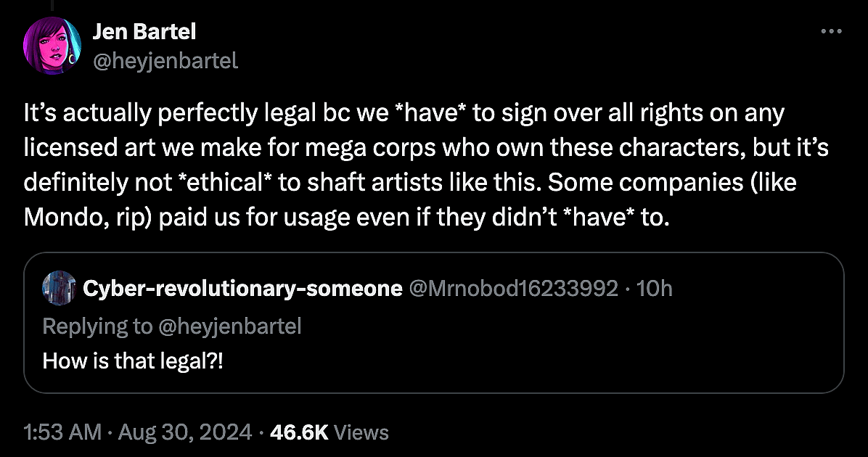
Task: Click the 1:53 AM post time
Action: [x=62, y=432]
